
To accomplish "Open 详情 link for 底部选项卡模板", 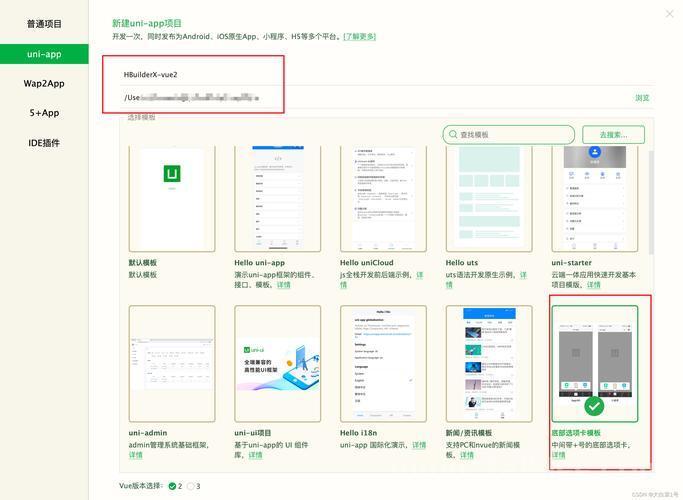I will [x=558, y=455].
